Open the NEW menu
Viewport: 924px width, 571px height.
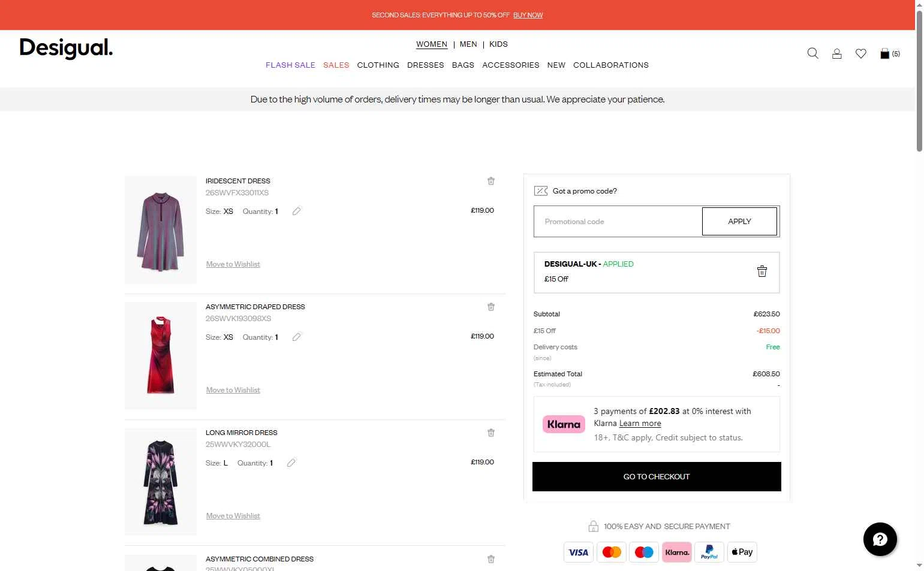pyautogui.click(x=556, y=65)
